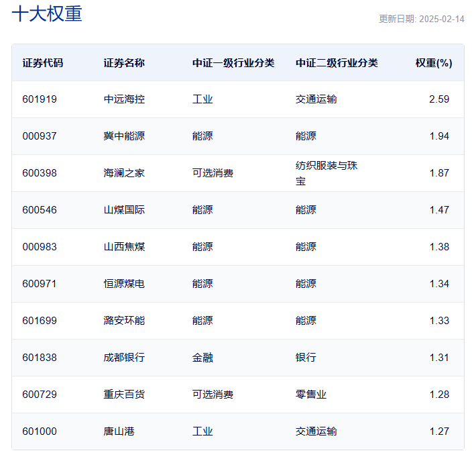
Task: Click second-level 能源 in the 山西焦煤 row
Action: (306, 247)
